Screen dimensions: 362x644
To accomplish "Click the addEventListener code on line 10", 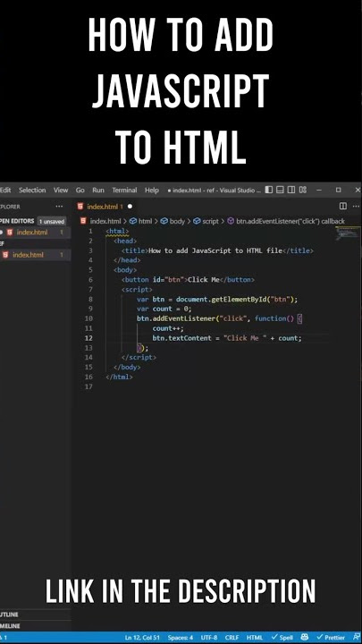I will click(x=220, y=318).
